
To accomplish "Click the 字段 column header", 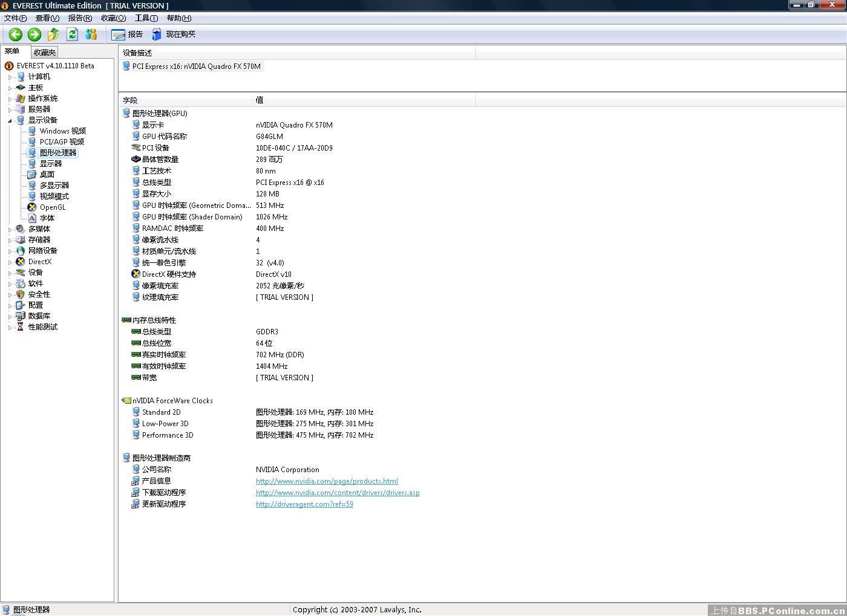I will coord(186,100).
